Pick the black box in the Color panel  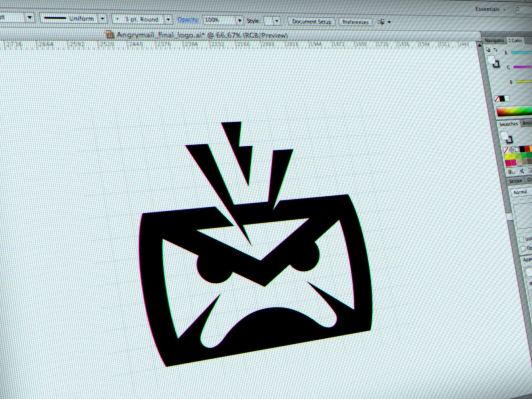502,99
